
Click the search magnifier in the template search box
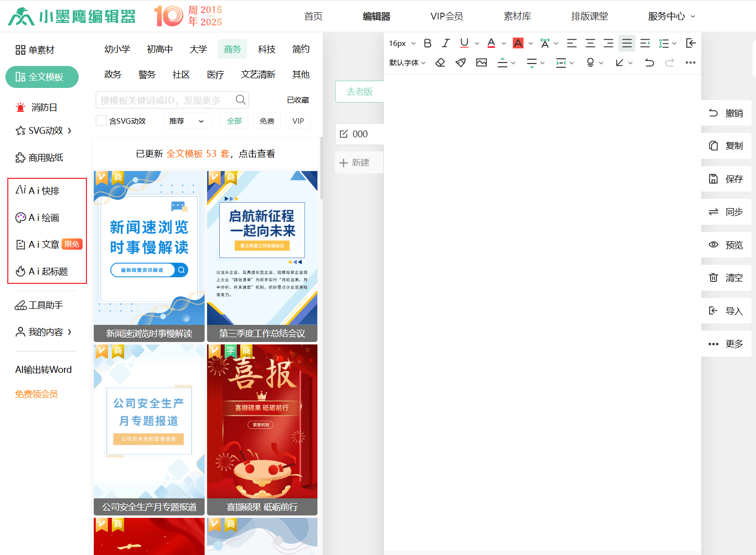(240, 100)
